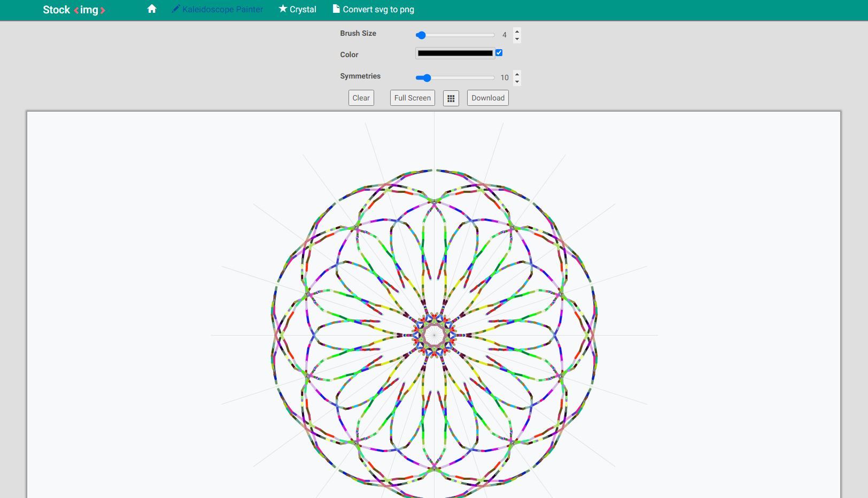Increase Brush Size using the up stepper arrow

(517, 32)
